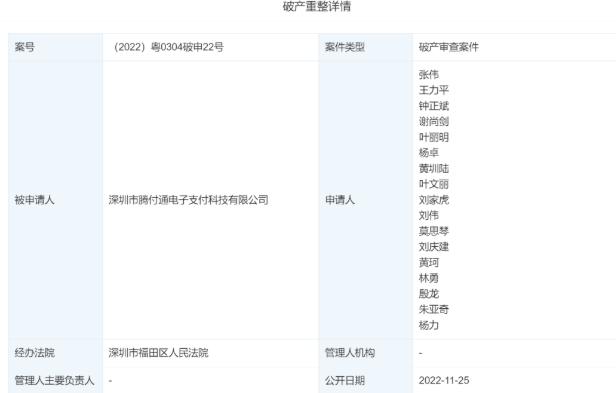Click applicant name 张伟
This screenshot has width=616, height=393.
click(x=429, y=74)
